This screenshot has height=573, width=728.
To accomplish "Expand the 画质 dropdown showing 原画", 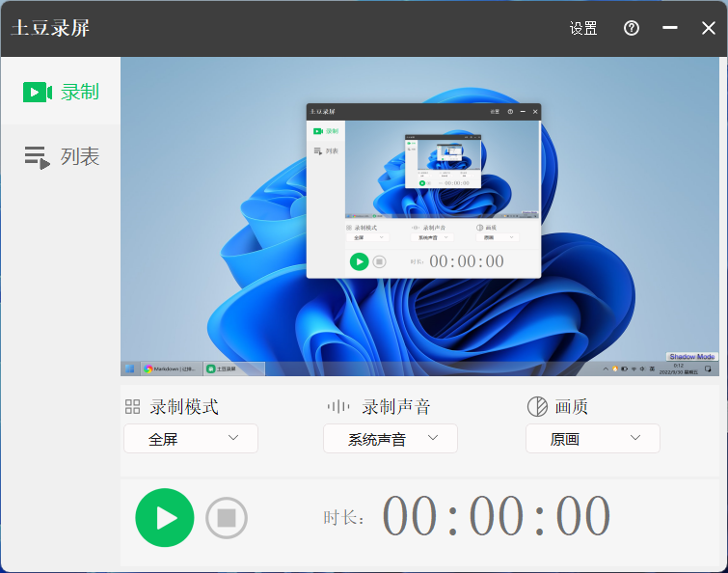I will click(593, 438).
